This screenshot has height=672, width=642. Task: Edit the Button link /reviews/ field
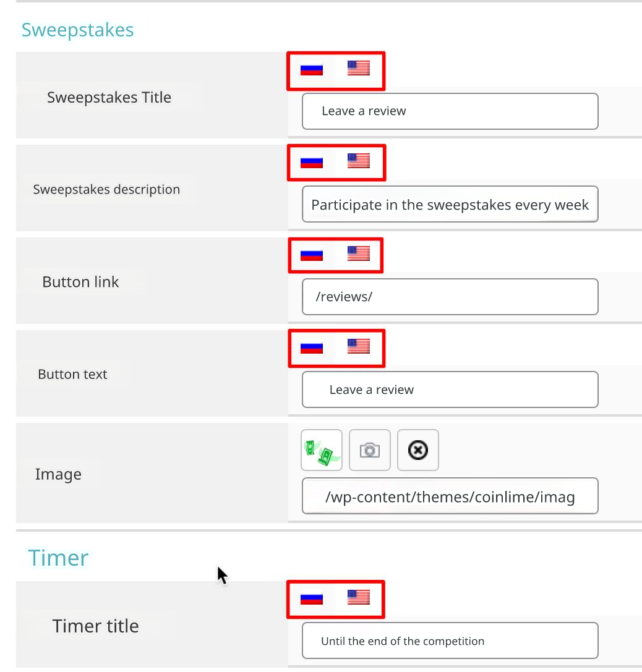point(450,297)
